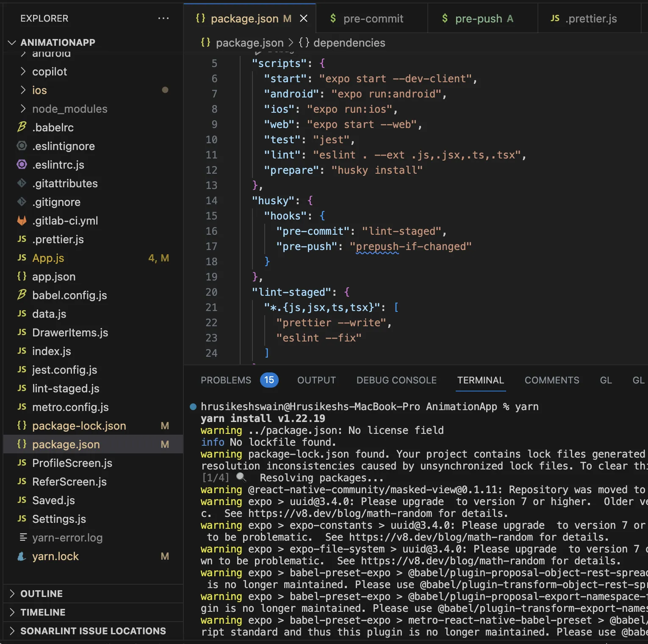The width and height of the screenshot is (648, 644).
Task: Click the Yarn icon beside yarn.lock
Action: coord(22,556)
